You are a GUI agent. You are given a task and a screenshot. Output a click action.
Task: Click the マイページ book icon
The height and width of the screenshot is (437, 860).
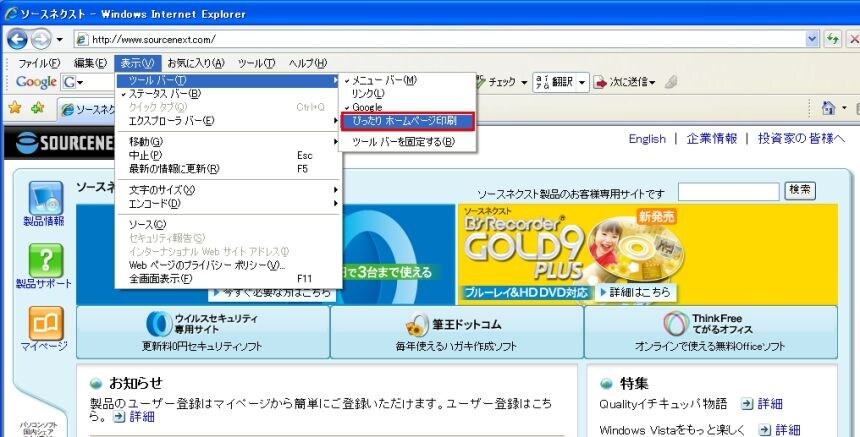click(46, 324)
